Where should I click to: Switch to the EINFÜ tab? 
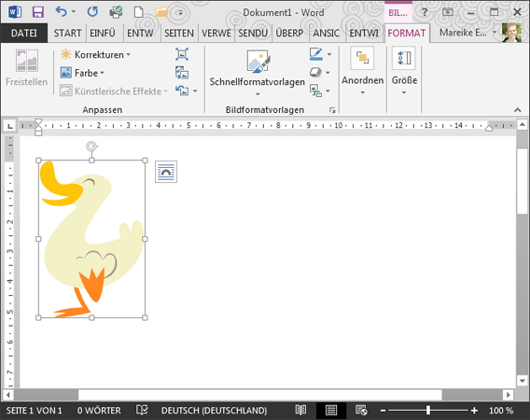tap(103, 34)
